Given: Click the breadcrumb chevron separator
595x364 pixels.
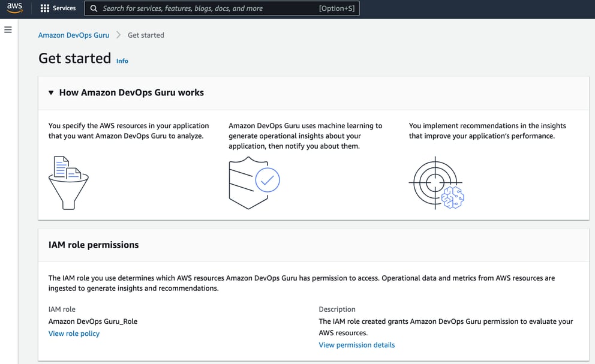Looking at the screenshot, I should coord(118,35).
